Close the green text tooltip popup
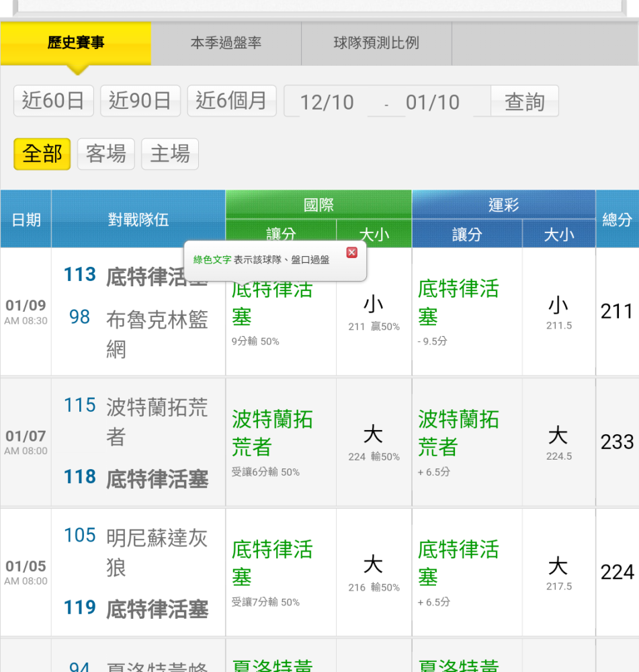This screenshot has width=639, height=672. (x=352, y=253)
